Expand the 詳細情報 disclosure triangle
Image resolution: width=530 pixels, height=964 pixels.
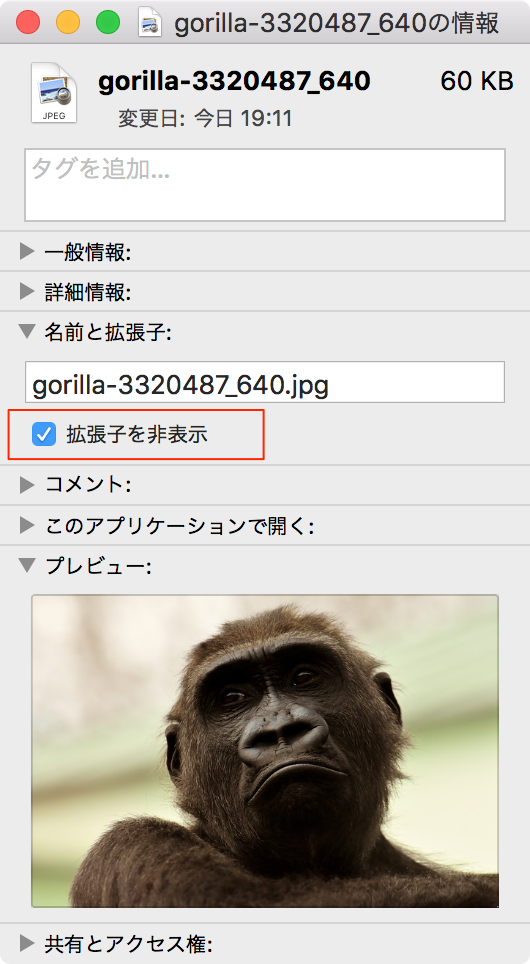click(x=26, y=291)
